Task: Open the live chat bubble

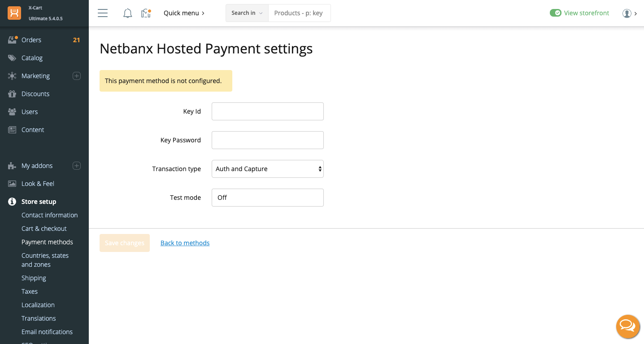Action: (x=627, y=326)
